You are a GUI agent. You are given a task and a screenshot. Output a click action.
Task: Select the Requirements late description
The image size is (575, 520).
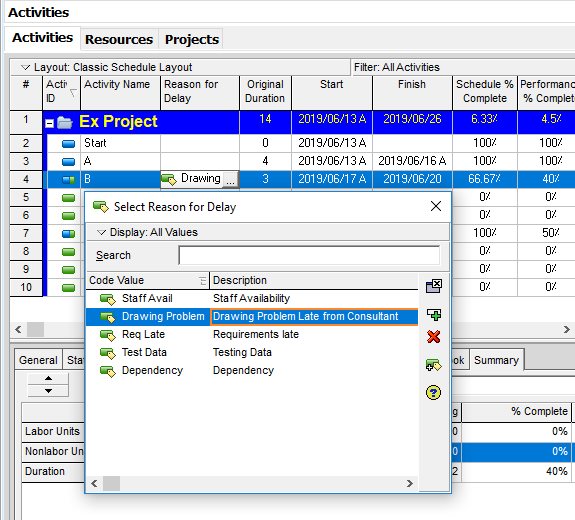256,334
